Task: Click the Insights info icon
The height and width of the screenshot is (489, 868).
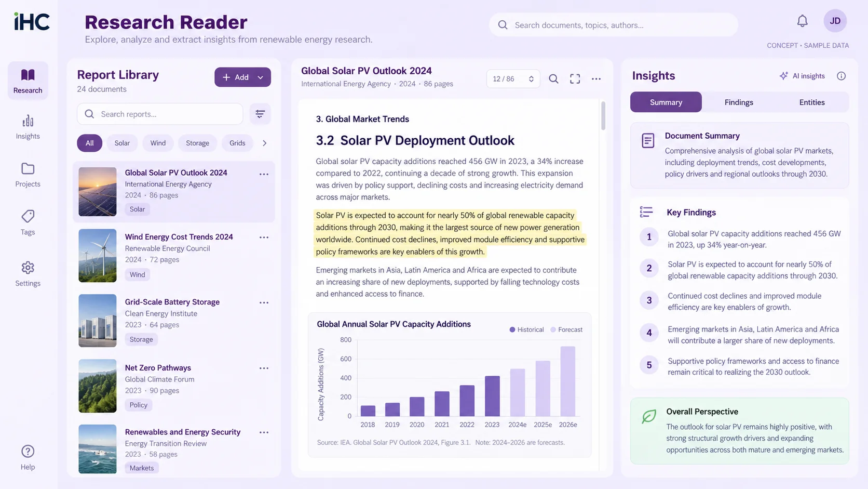Action: pos(841,76)
